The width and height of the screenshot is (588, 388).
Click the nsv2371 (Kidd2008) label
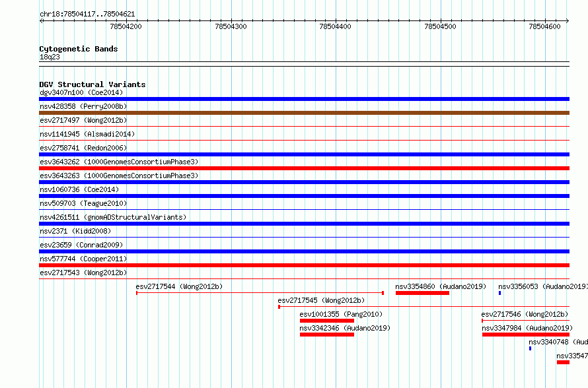coord(75,231)
